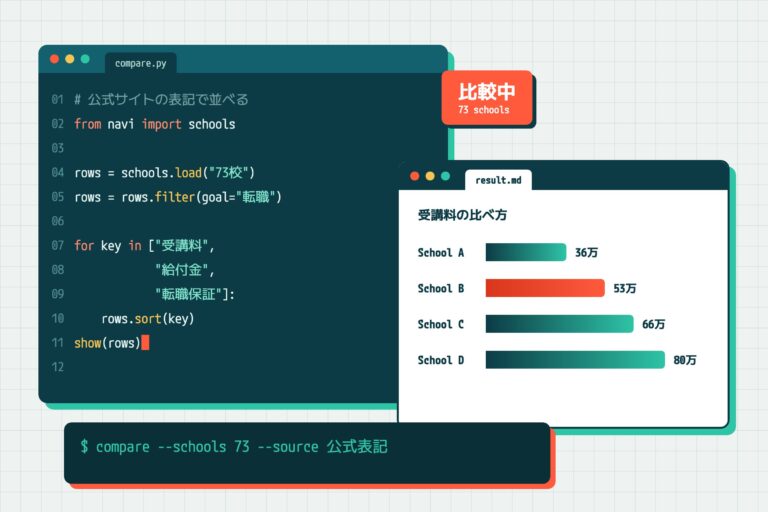768x512 pixels.
Task: Click the 53万 value label
Action: pyautogui.click(x=625, y=288)
